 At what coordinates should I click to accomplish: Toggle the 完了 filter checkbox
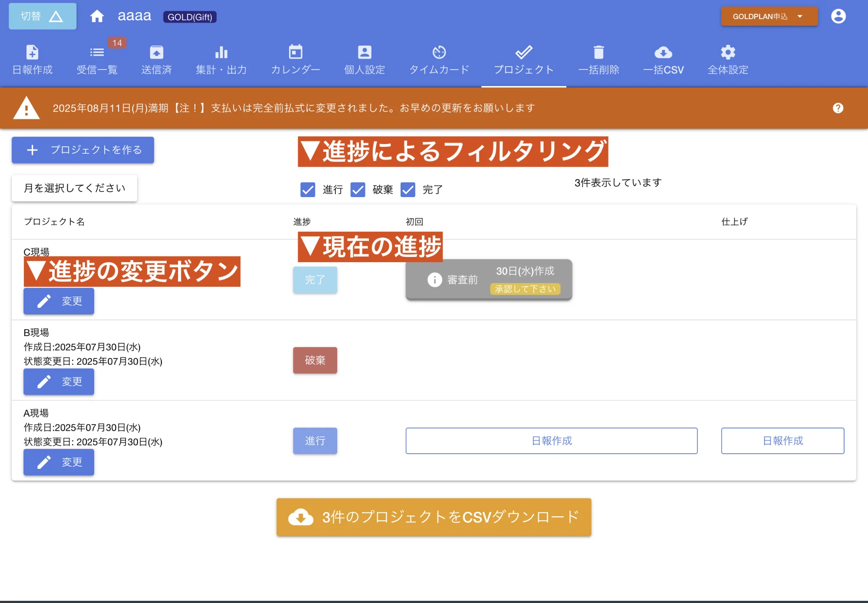click(x=408, y=190)
